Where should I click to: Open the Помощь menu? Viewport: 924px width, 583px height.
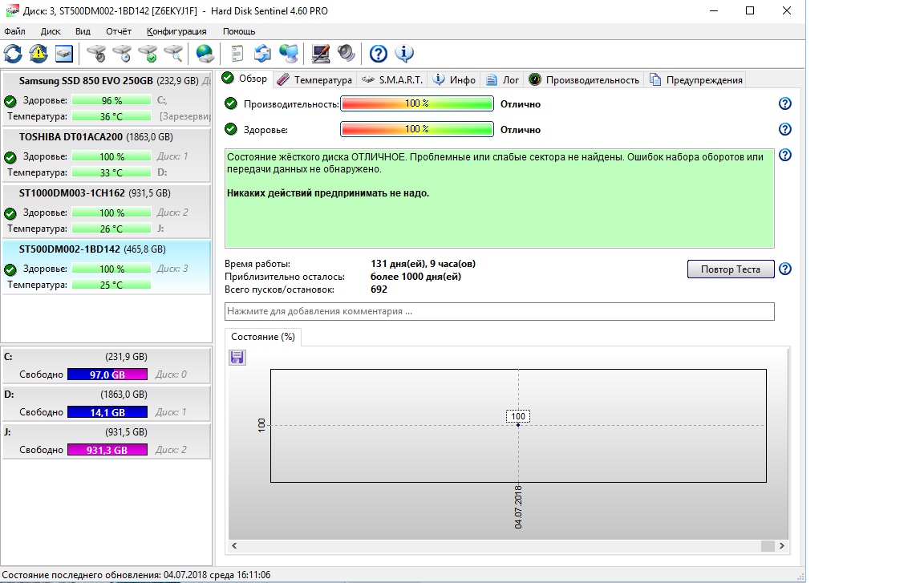pyautogui.click(x=239, y=31)
